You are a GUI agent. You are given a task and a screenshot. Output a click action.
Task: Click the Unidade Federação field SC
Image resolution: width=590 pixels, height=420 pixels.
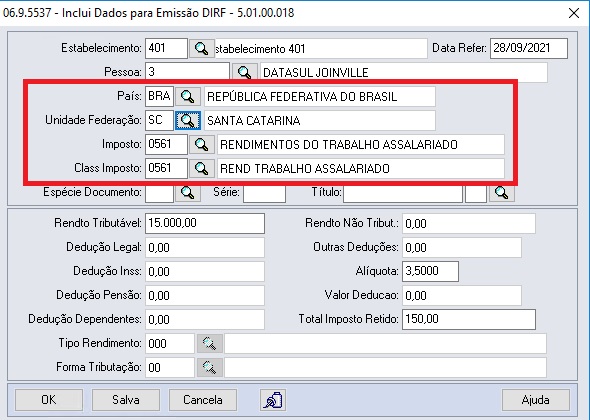[x=160, y=120]
